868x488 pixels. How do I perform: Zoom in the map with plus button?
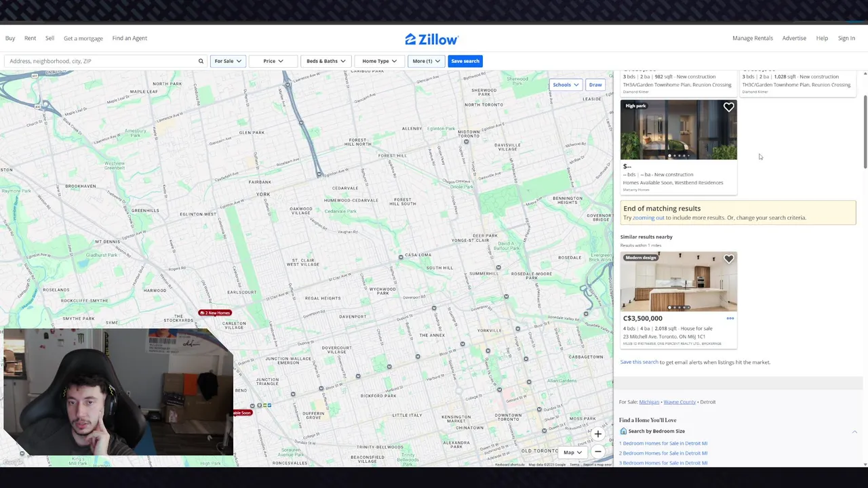tap(597, 434)
